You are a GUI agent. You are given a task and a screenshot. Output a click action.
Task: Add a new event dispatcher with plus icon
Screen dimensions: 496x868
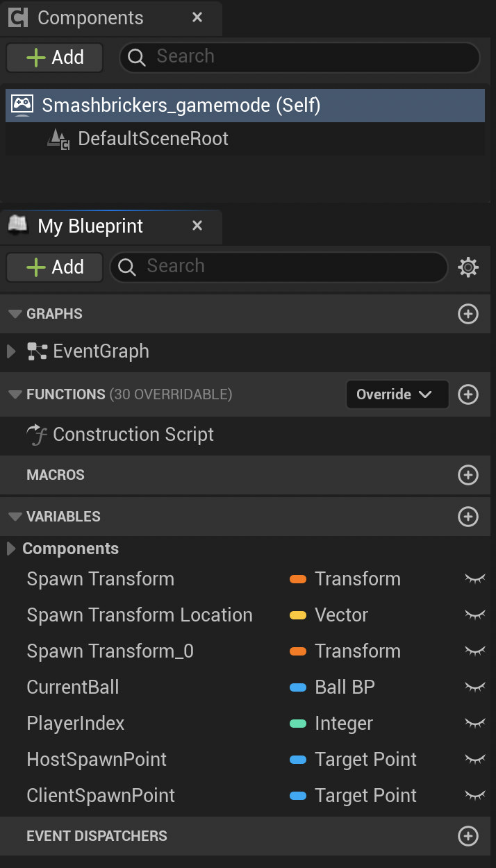pos(468,836)
